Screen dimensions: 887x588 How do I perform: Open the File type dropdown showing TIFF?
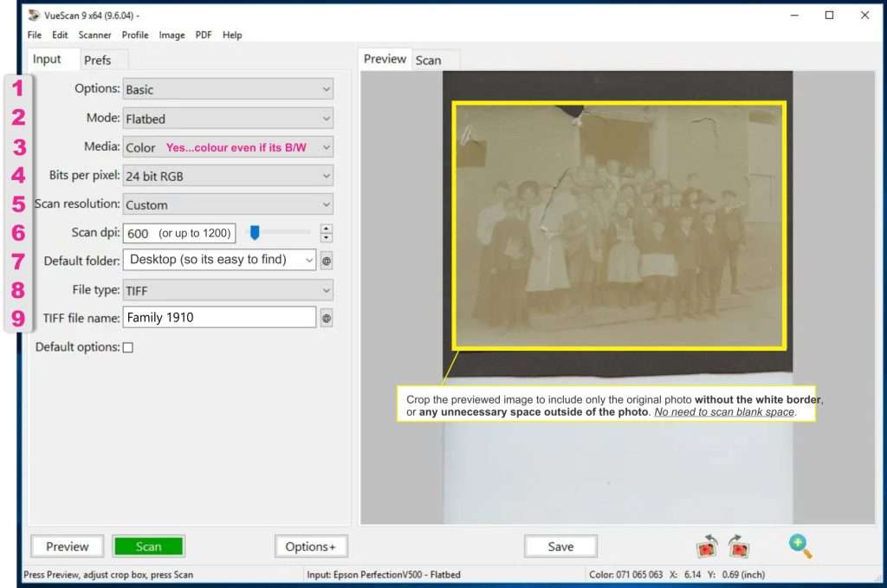click(x=228, y=291)
